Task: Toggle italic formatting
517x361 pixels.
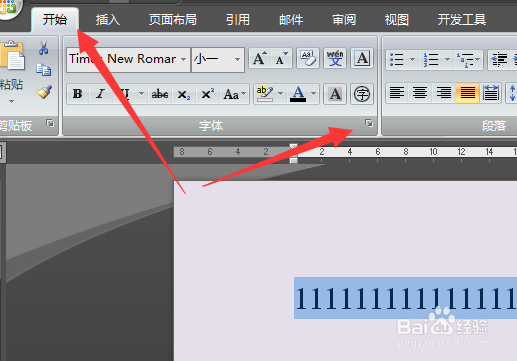Action: (x=100, y=94)
